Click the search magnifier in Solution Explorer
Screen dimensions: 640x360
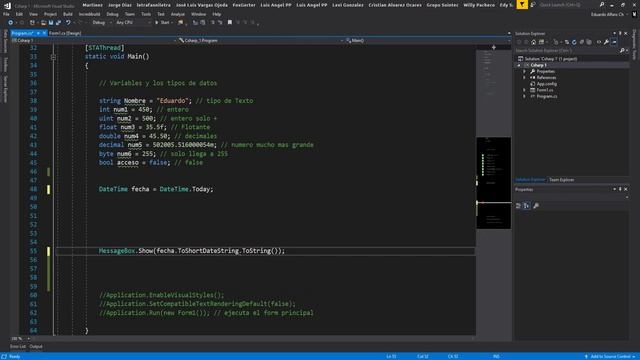[x=622, y=51]
